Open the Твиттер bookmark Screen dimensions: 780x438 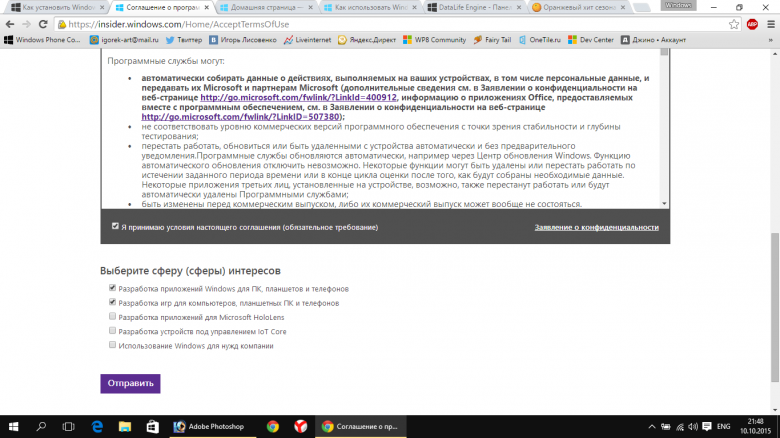(184, 40)
